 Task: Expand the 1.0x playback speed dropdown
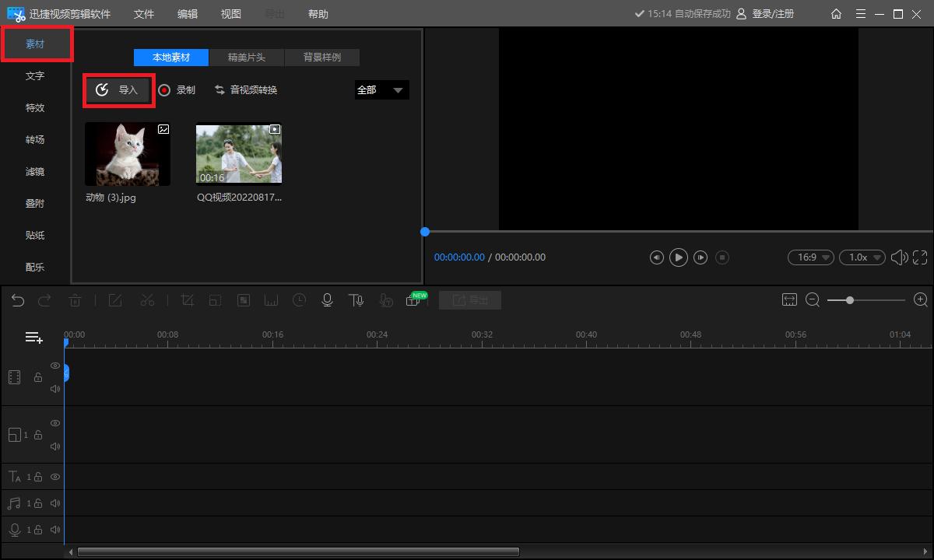click(862, 257)
